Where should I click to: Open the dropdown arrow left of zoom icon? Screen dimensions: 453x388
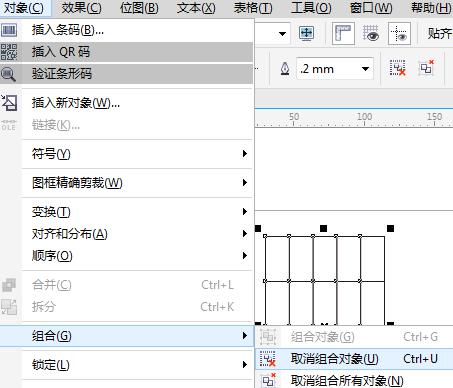click(282, 33)
